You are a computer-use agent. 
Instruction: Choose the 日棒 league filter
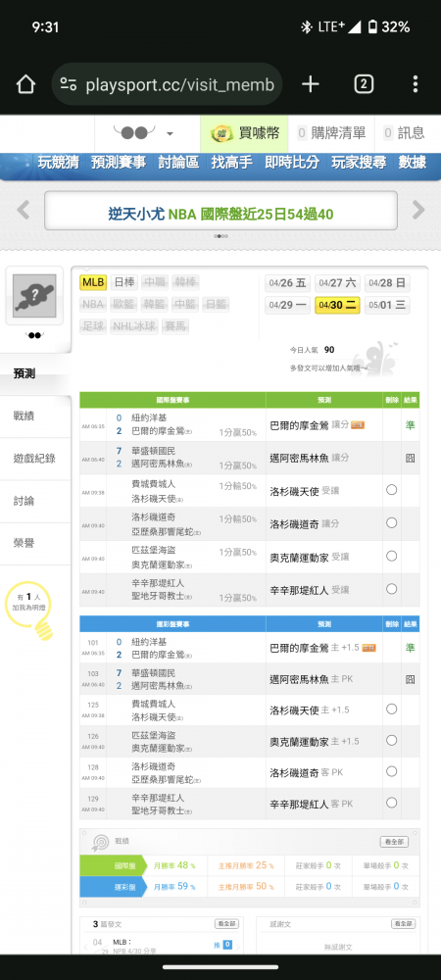(x=123, y=282)
